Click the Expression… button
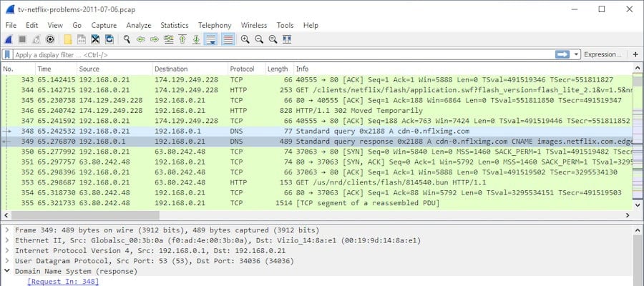Screen dimensions: 644x286 [602, 54]
